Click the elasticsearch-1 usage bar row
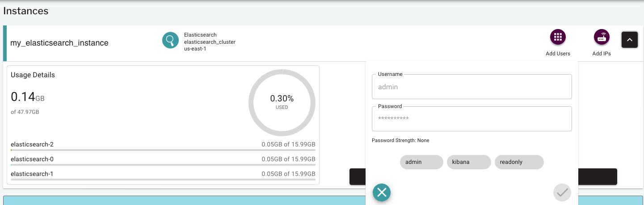The width and height of the screenshot is (644, 205). [163, 176]
